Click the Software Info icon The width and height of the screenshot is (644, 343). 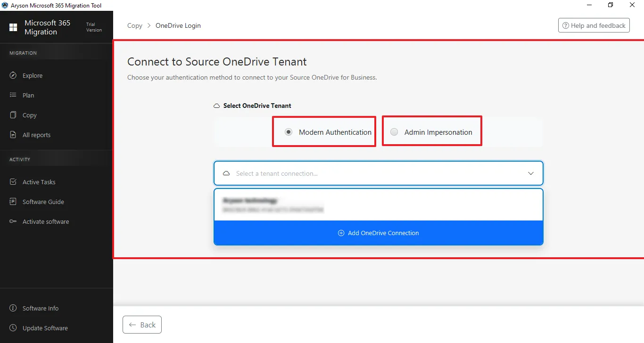click(x=13, y=308)
